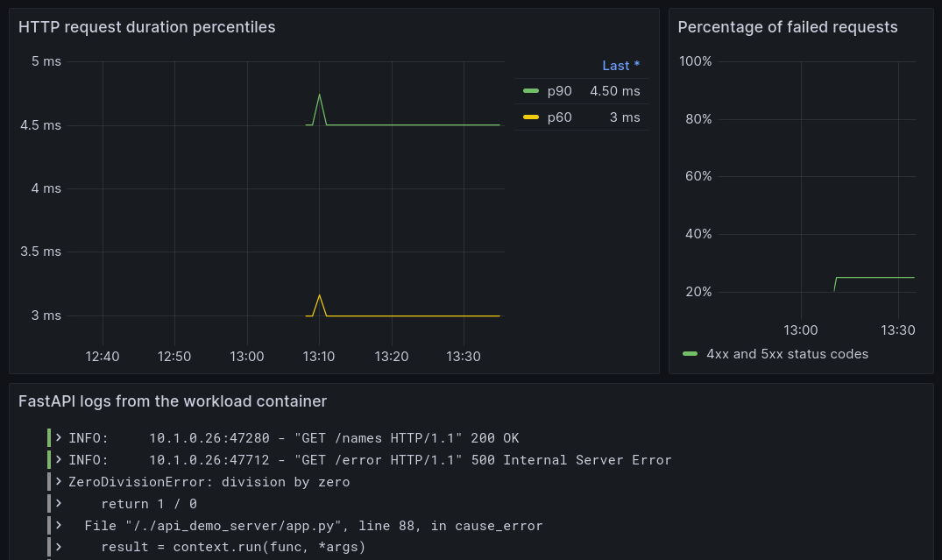The height and width of the screenshot is (560, 942).
Task: Expand the 500 Internal Server Error log line
Action: (58, 459)
